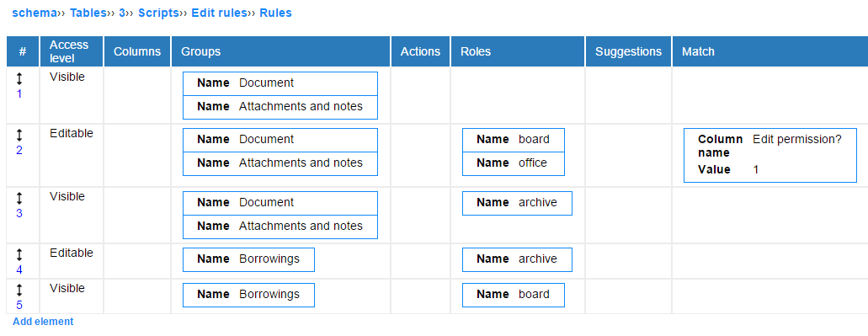Click the Add element link
The width and height of the screenshot is (868, 336).
point(43,322)
